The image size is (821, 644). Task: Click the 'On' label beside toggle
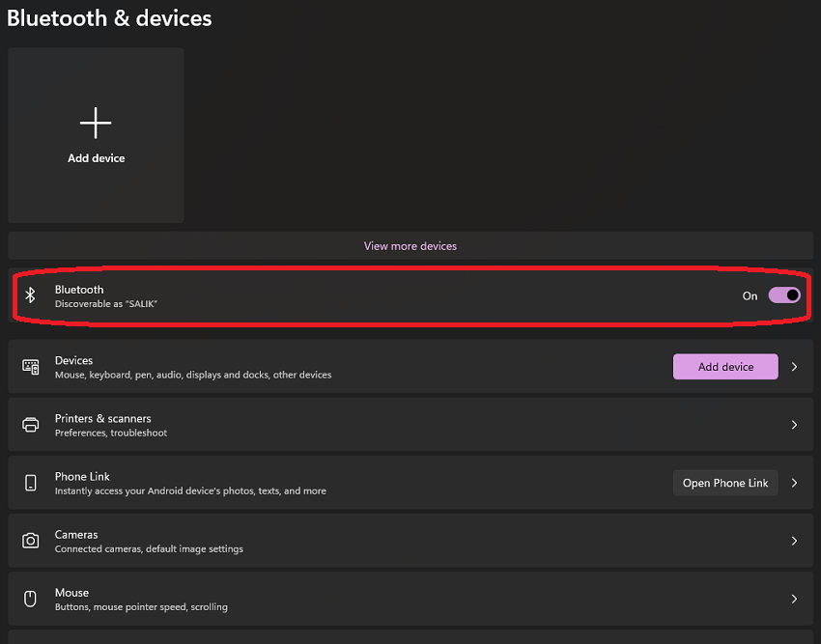pos(750,295)
